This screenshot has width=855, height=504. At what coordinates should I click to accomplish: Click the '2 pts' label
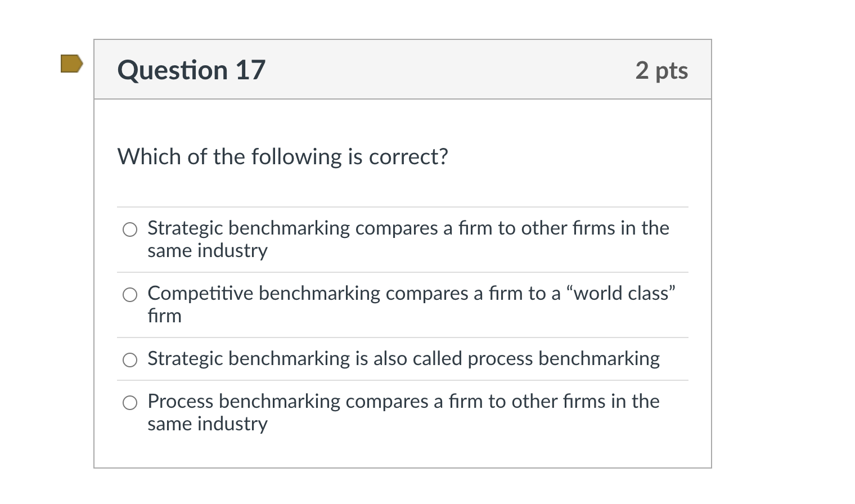(x=661, y=70)
